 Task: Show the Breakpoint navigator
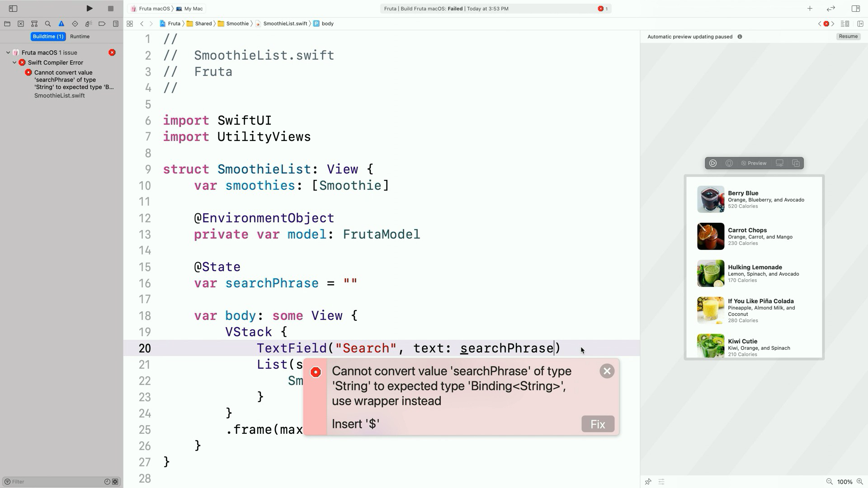click(x=102, y=23)
